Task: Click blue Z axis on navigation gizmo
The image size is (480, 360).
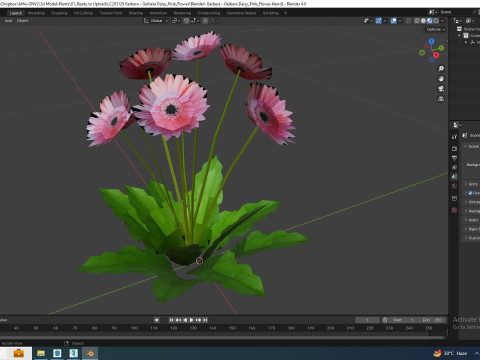Action: pos(432,41)
